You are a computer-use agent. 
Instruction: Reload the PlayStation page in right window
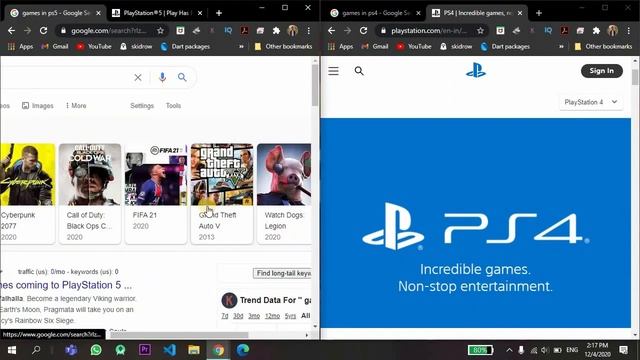pos(363,31)
